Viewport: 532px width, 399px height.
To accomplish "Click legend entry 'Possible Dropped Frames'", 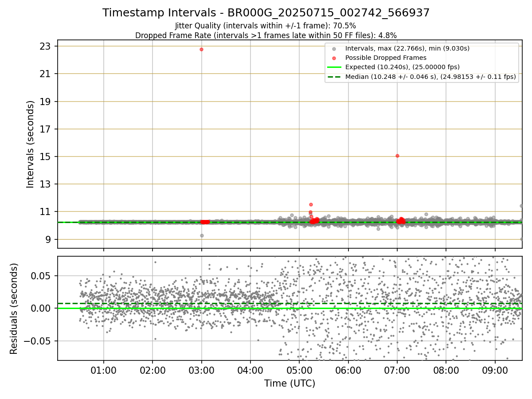I will tap(386, 58).
